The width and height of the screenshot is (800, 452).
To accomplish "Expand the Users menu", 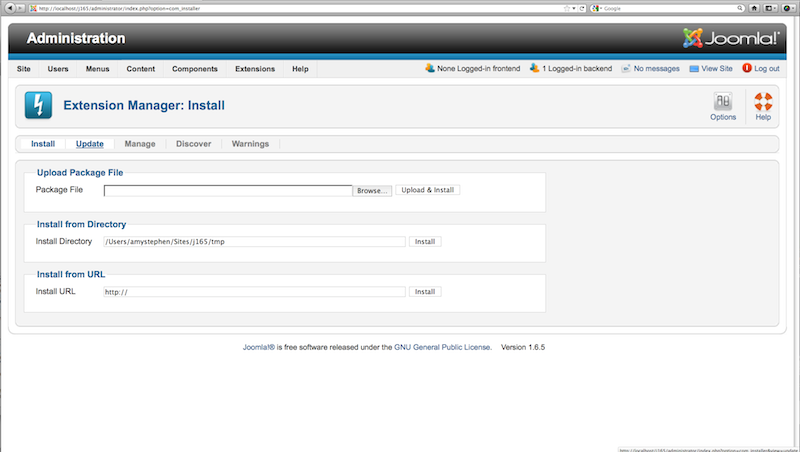I will (58, 69).
